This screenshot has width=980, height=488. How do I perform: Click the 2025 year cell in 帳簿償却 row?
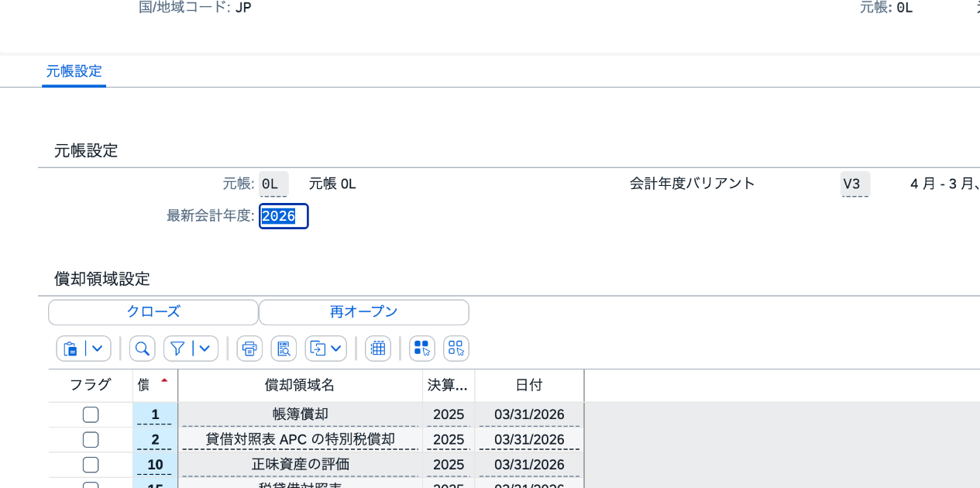pyautogui.click(x=449, y=414)
